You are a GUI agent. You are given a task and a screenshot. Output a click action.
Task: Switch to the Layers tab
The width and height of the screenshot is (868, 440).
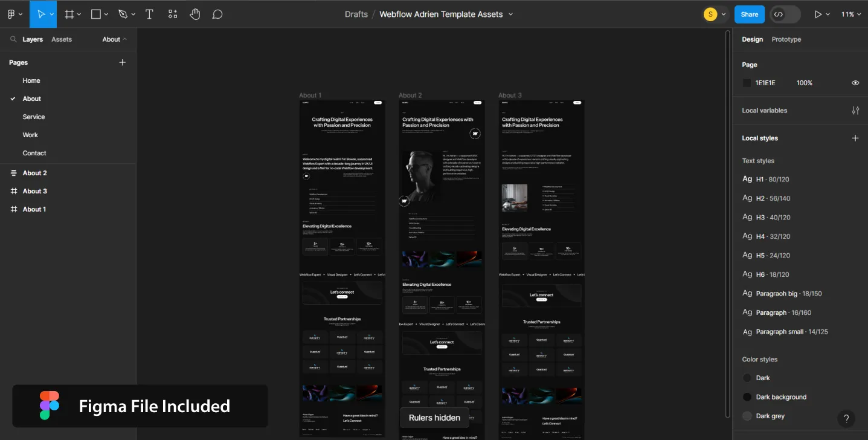pos(33,39)
